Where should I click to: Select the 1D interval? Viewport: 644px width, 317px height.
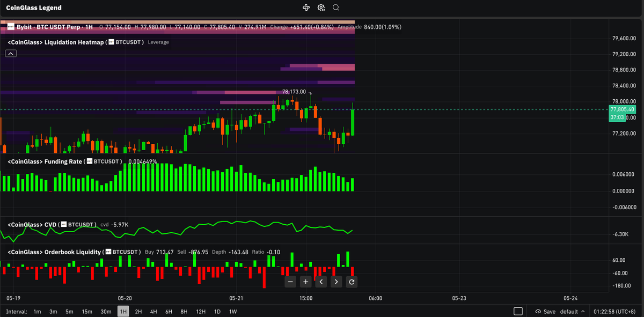(217, 312)
